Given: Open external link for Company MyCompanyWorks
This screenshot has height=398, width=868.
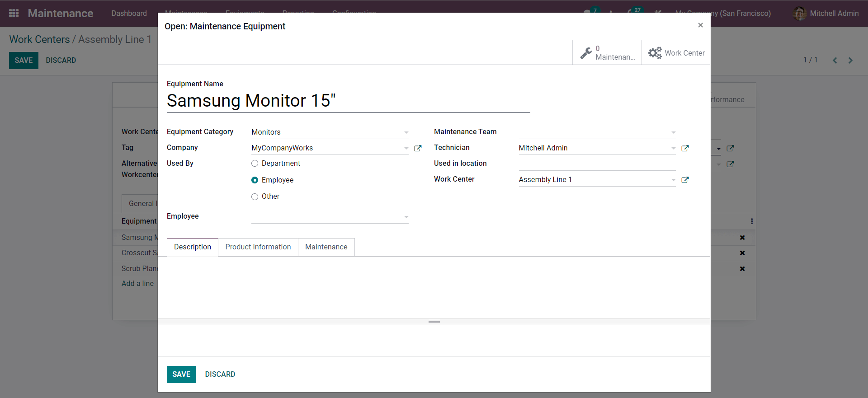Looking at the screenshot, I should click(x=418, y=148).
